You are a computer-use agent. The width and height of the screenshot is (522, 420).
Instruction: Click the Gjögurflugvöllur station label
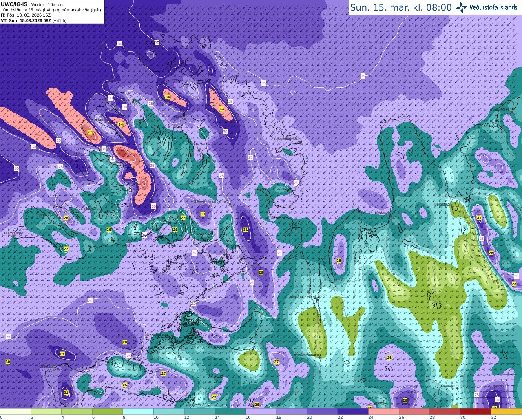(x=287, y=139)
